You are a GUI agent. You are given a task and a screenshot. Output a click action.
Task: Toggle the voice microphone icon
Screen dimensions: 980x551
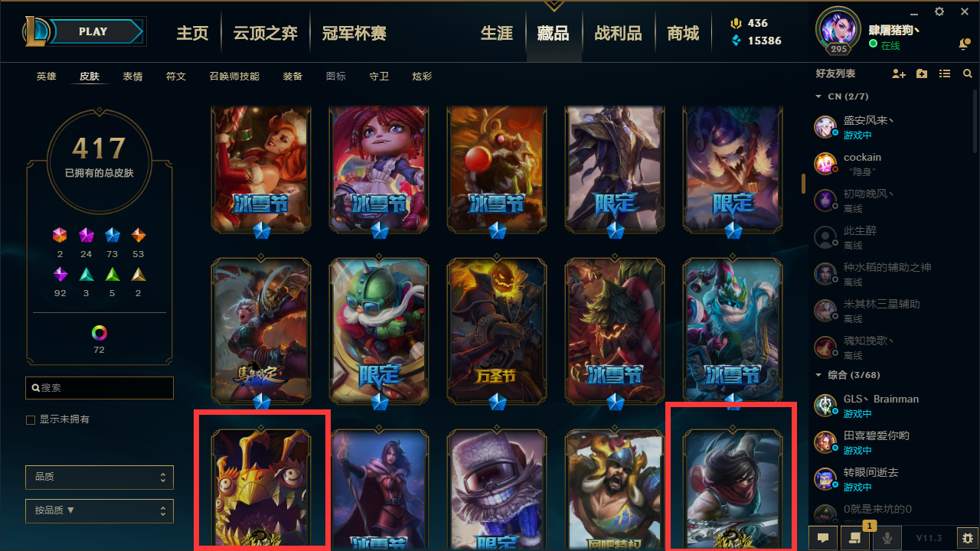pyautogui.click(x=887, y=537)
